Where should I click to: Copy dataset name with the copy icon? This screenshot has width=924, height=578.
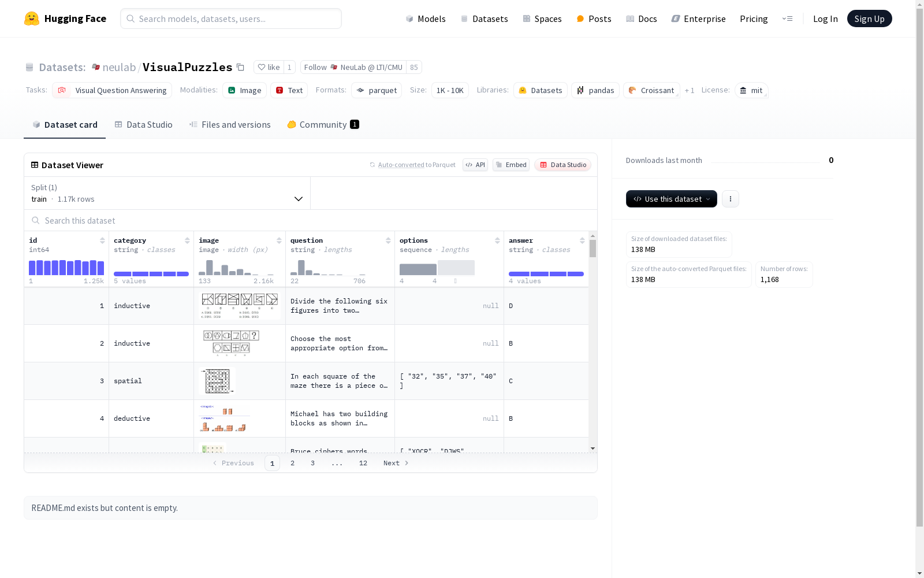[240, 67]
